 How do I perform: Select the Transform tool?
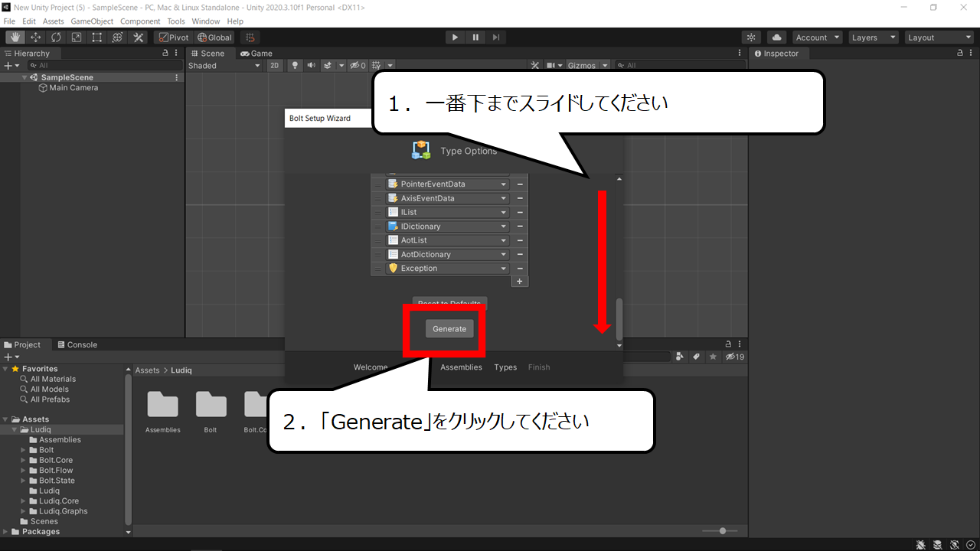click(x=118, y=37)
